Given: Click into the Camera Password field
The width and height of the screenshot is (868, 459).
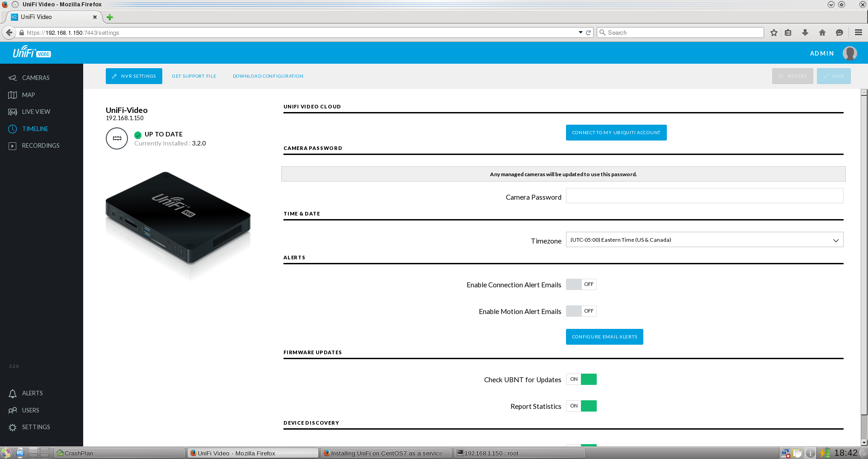Looking at the screenshot, I should click(704, 196).
